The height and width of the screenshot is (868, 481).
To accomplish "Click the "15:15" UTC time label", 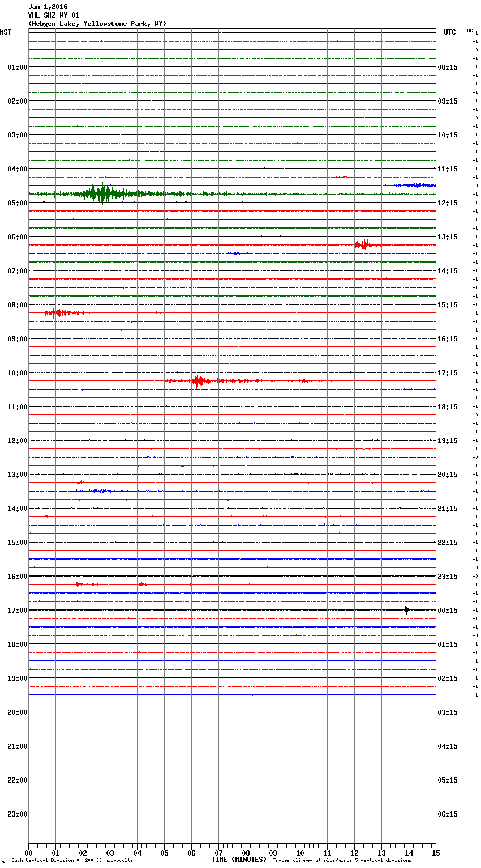I will click(448, 305).
